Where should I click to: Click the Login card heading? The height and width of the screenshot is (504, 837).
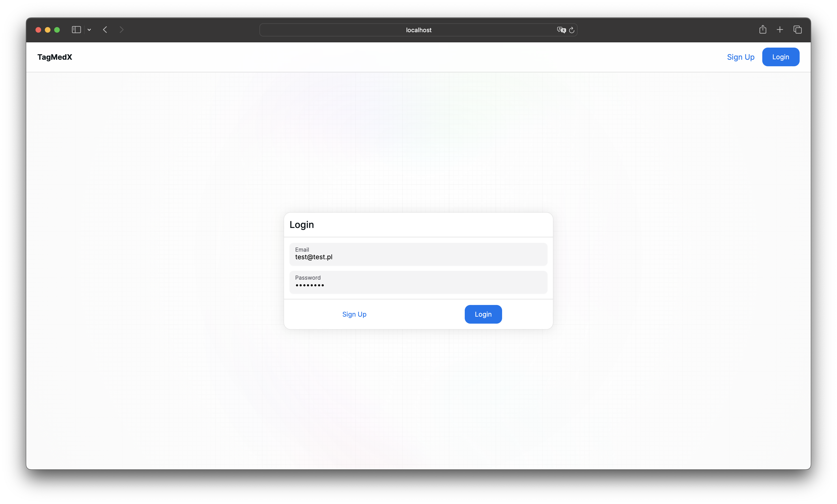point(302,225)
